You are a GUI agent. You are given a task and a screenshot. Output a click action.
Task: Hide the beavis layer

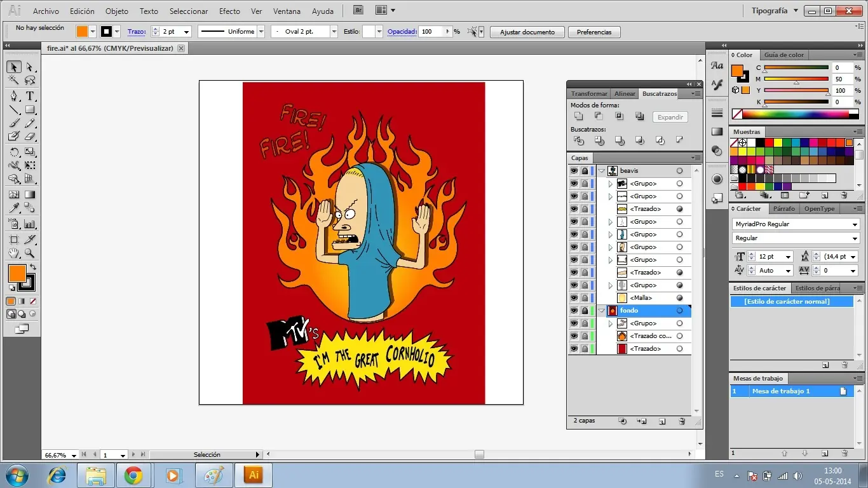574,171
